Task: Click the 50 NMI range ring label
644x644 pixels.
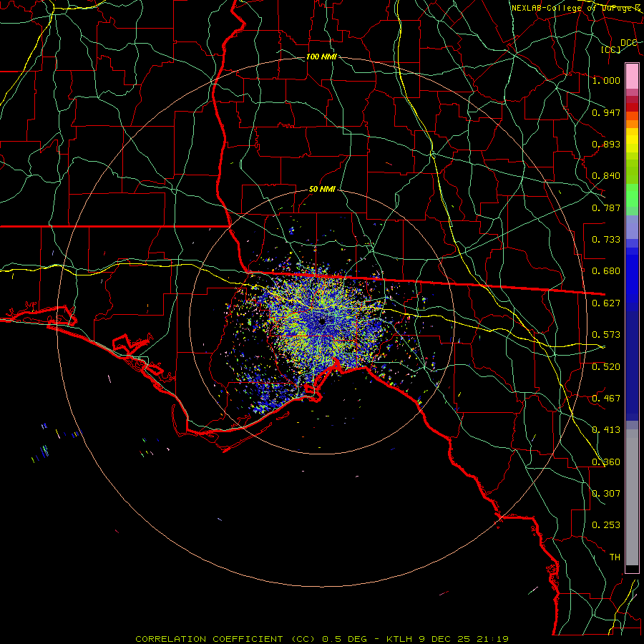Action: tap(322, 190)
